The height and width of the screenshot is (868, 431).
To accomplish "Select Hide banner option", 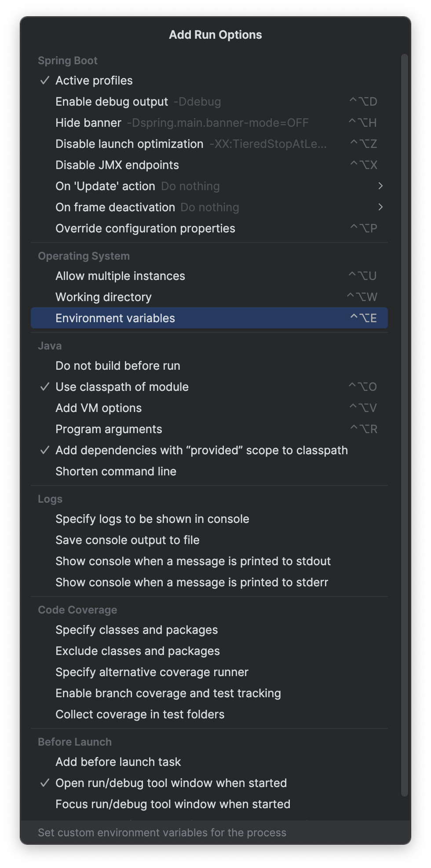I will 88,123.
